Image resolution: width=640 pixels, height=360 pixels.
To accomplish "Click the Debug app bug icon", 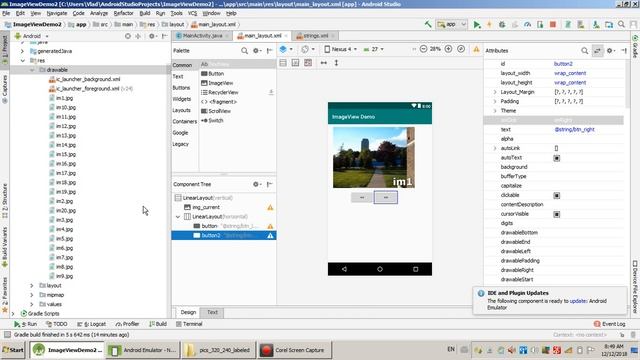I will [x=502, y=24].
